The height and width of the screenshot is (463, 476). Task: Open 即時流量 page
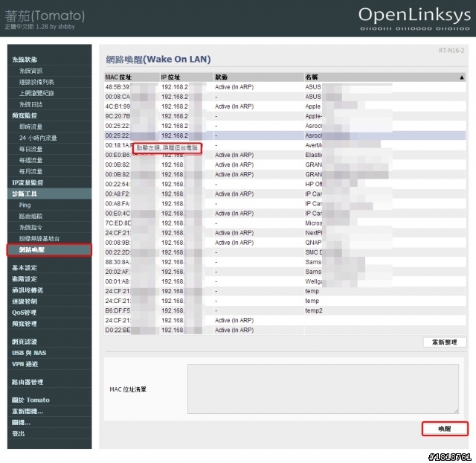pyautogui.click(x=31, y=127)
